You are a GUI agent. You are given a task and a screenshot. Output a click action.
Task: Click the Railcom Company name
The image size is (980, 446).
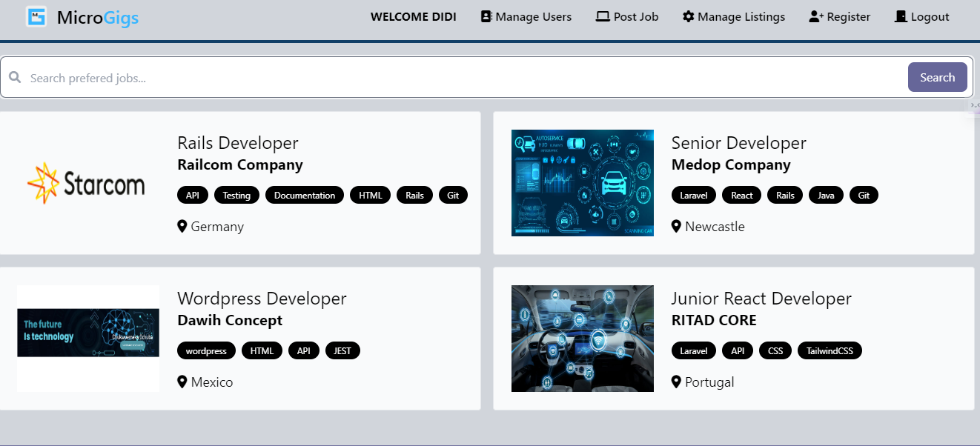(240, 164)
